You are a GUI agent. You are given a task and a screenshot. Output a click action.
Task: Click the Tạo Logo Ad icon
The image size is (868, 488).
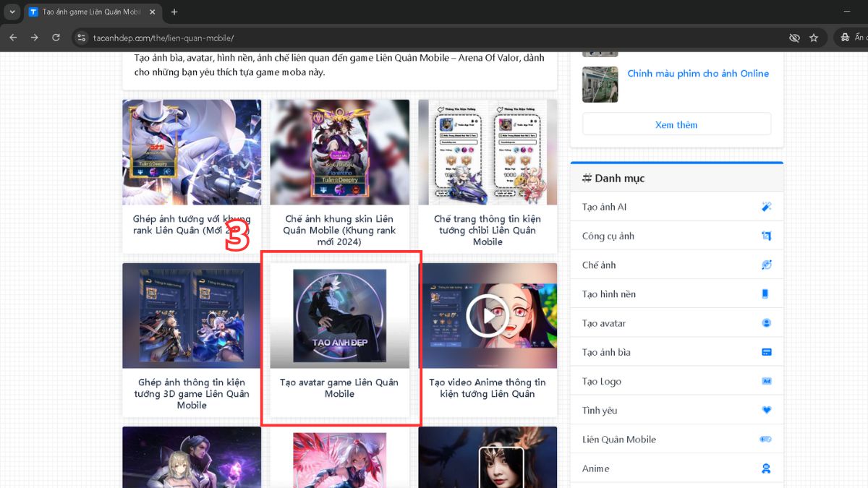click(767, 381)
